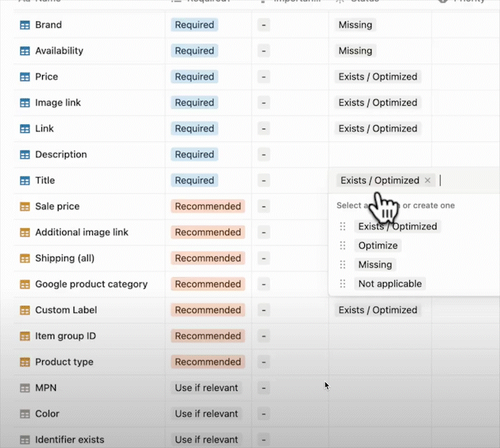Open the Title row page
The height and width of the screenshot is (448, 500).
tap(45, 181)
